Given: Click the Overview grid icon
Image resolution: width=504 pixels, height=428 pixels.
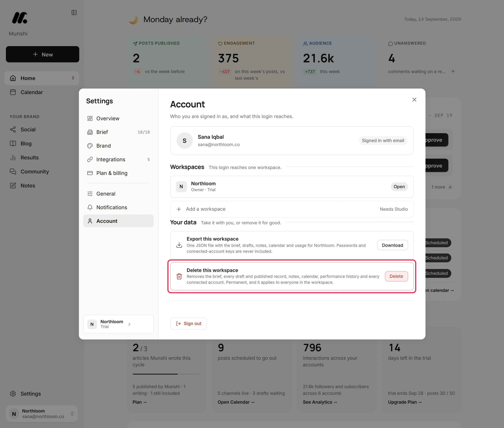Looking at the screenshot, I should tap(90, 118).
